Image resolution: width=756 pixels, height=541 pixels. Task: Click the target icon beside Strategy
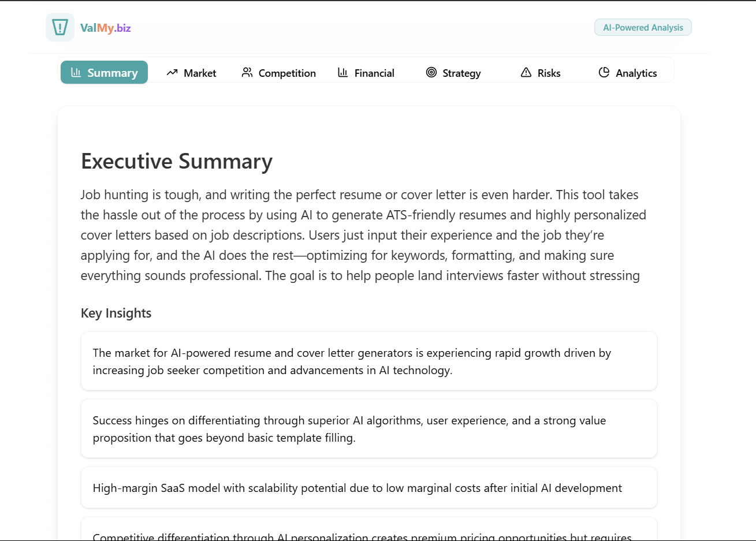[x=431, y=72]
